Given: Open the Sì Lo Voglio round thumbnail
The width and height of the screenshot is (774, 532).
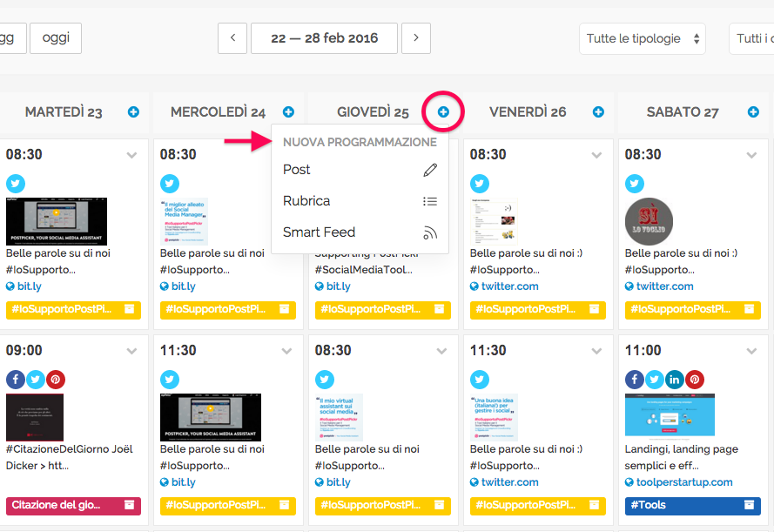Looking at the screenshot, I should click(649, 221).
